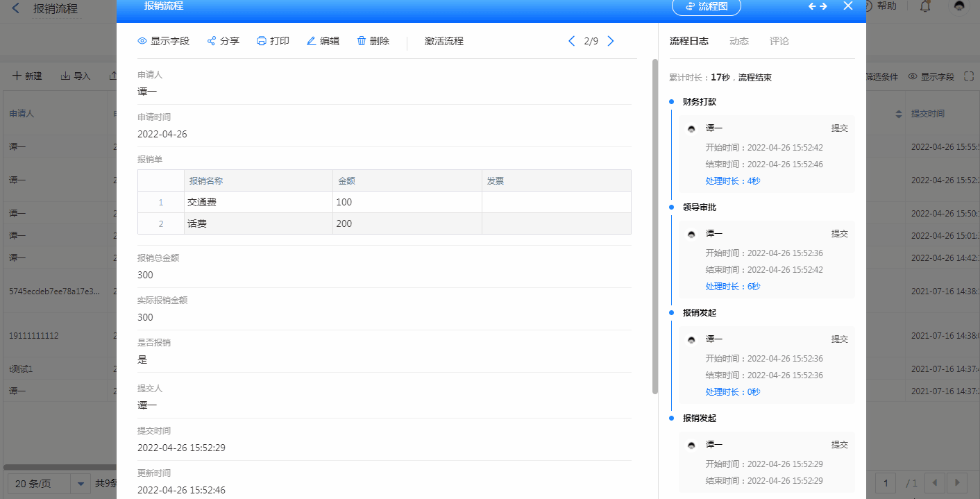Expand dialog width with double-arrow icon
This screenshot has height=499, width=980.
818,6
